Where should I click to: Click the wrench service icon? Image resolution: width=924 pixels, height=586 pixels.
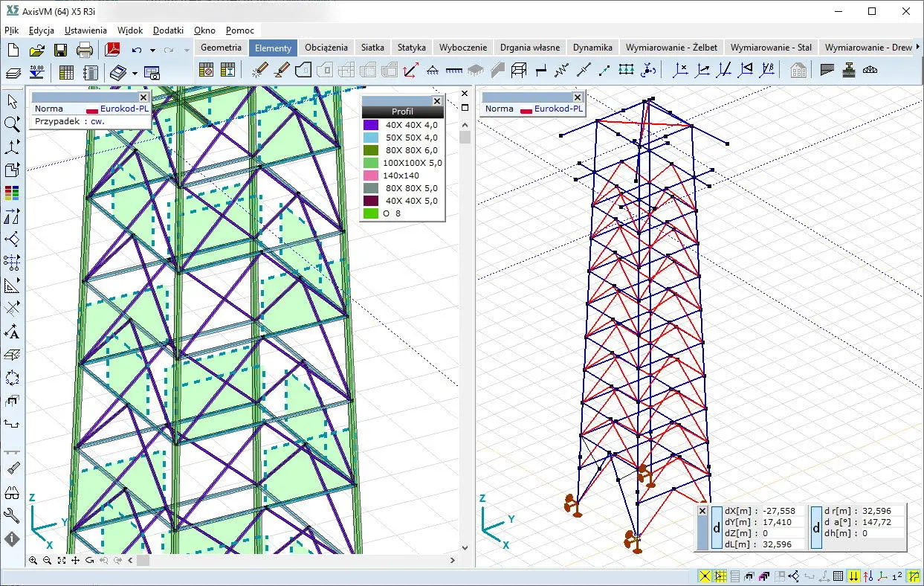click(12, 515)
